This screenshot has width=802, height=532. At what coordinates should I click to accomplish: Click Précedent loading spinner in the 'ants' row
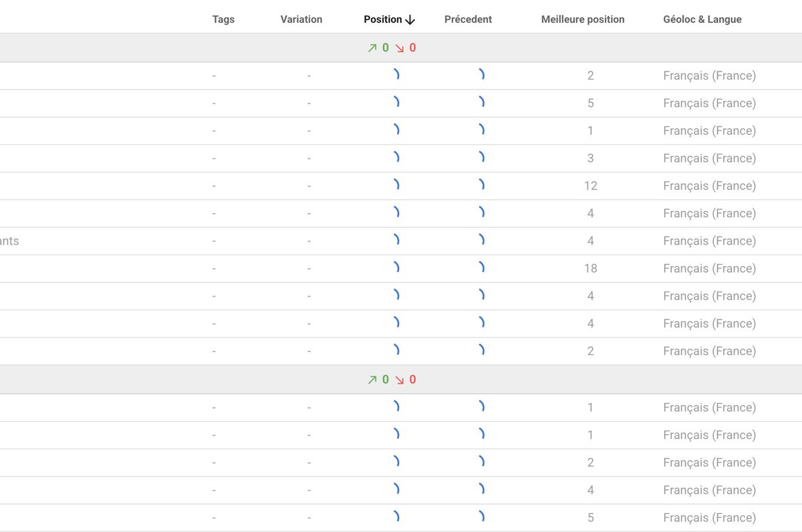(x=481, y=240)
